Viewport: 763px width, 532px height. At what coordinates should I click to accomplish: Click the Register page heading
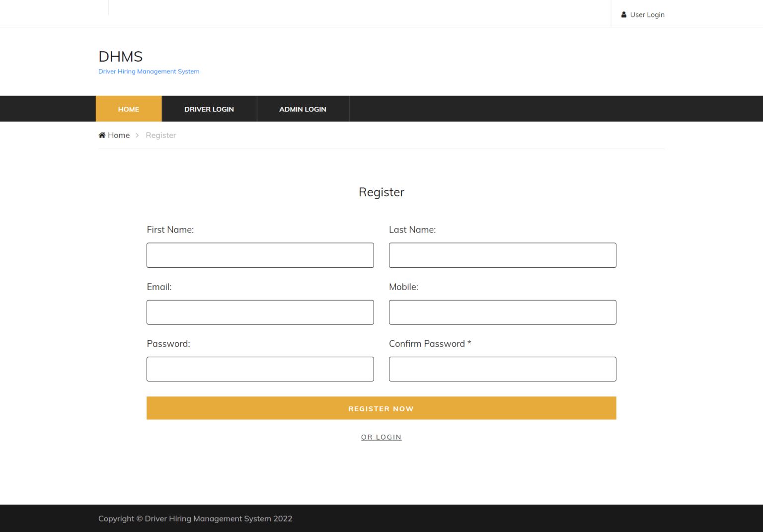pyautogui.click(x=381, y=192)
